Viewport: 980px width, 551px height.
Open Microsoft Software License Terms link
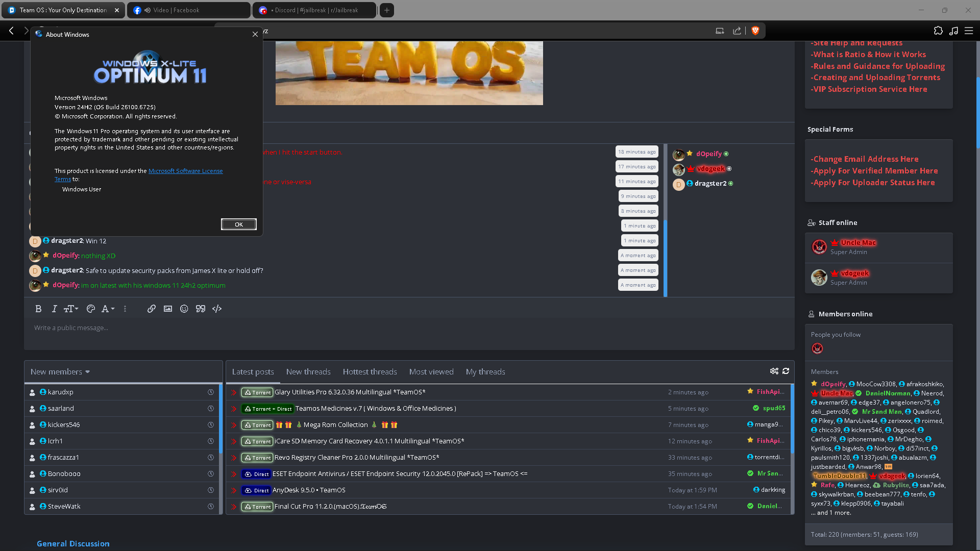point(185,171)
